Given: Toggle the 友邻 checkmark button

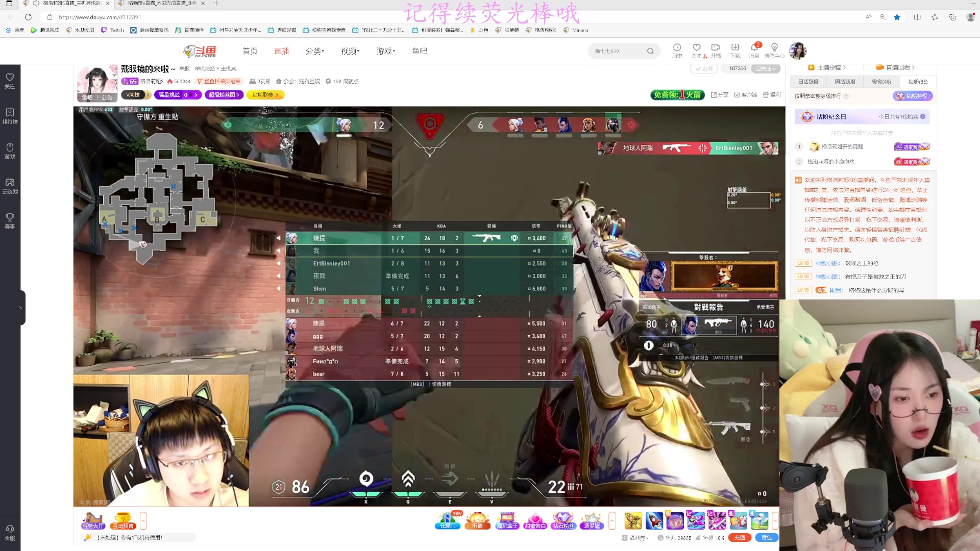Looking at the screenshot, I should [x=704, y=68].
